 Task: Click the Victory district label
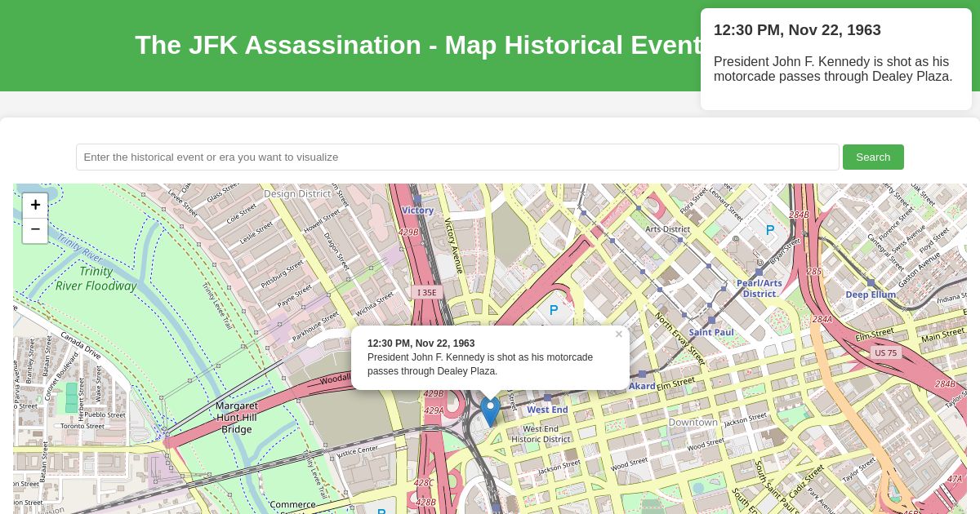point(417,210)
